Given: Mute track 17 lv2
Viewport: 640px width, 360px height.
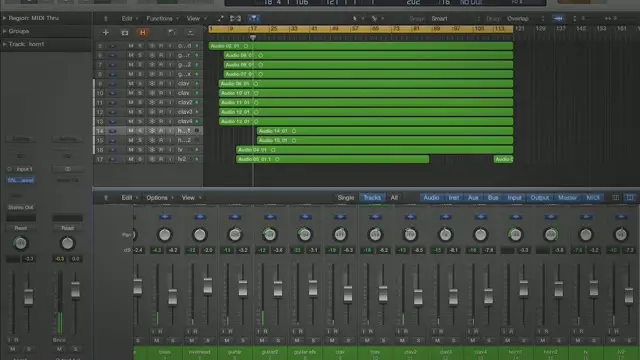Looking at the screenshot, I should point(131,159).
